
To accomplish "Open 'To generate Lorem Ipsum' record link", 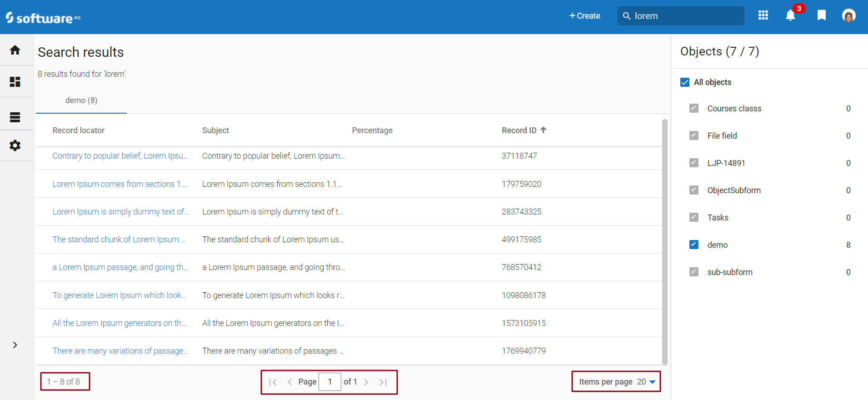I will coord(119,295).
